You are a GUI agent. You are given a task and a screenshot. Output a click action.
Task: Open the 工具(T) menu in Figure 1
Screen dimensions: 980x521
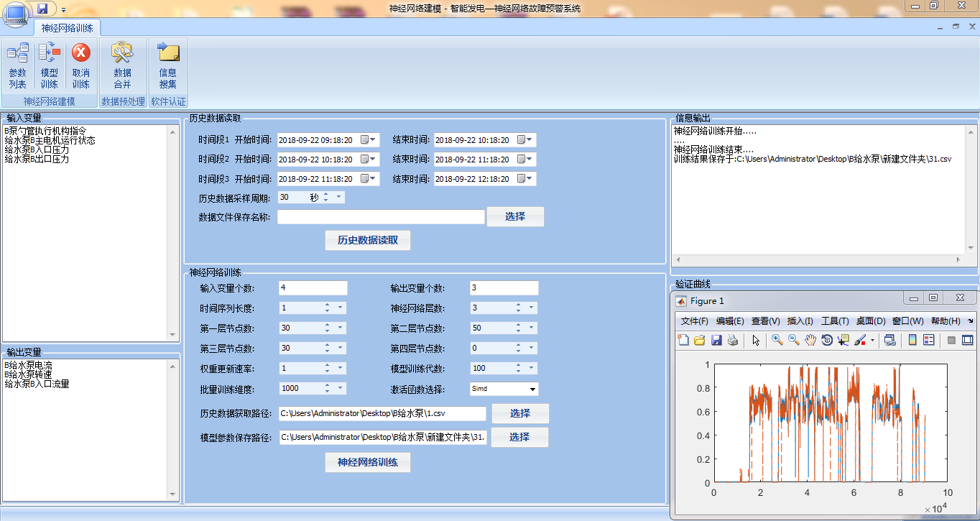point(835,321)
